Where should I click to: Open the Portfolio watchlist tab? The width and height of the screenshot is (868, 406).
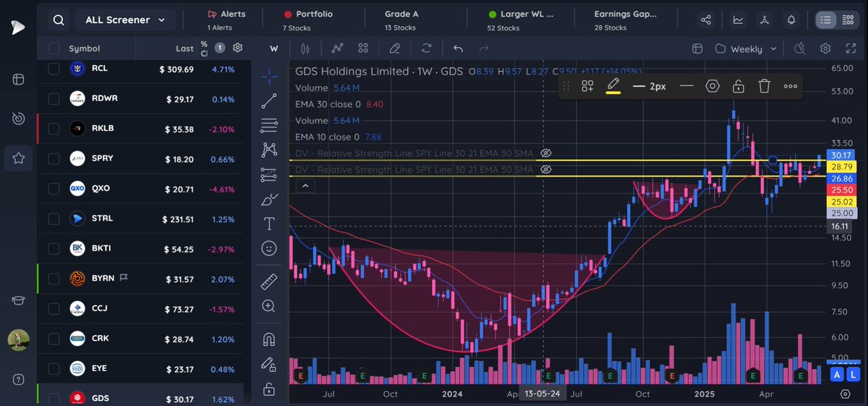308,20
